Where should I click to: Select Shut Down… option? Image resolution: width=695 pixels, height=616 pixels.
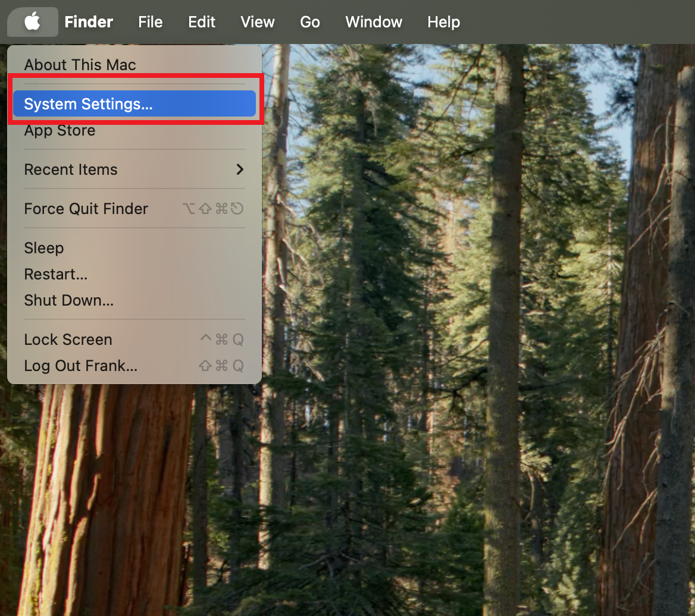click(x=68, y=300)
